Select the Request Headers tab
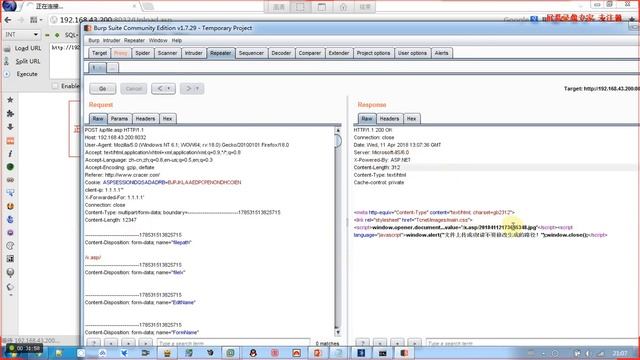The image size is (640, 360). point(145,119)
